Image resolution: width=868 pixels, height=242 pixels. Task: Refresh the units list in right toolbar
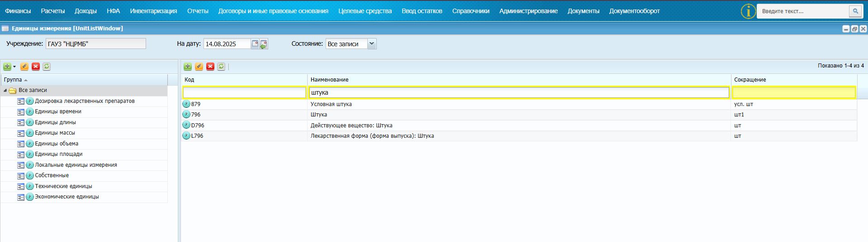click(x=221, y=67)
